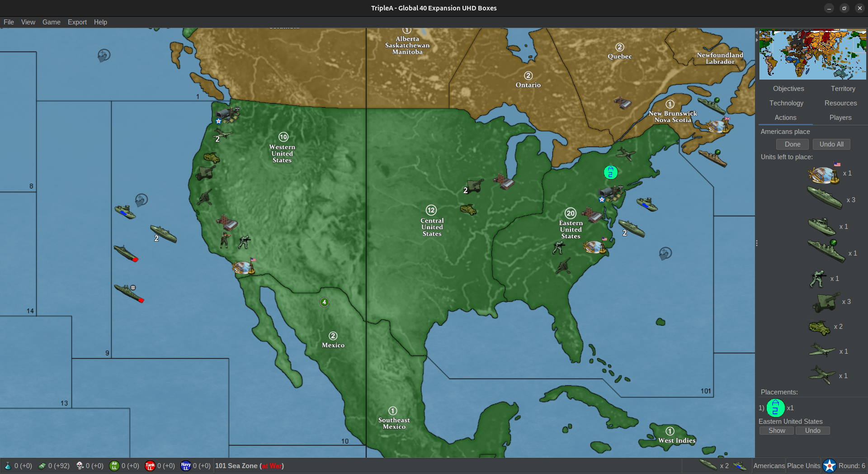Click the Alberta Saskatchewan Manitoba label
This screenshot has height=474, width=868.
tap(407, 45)
